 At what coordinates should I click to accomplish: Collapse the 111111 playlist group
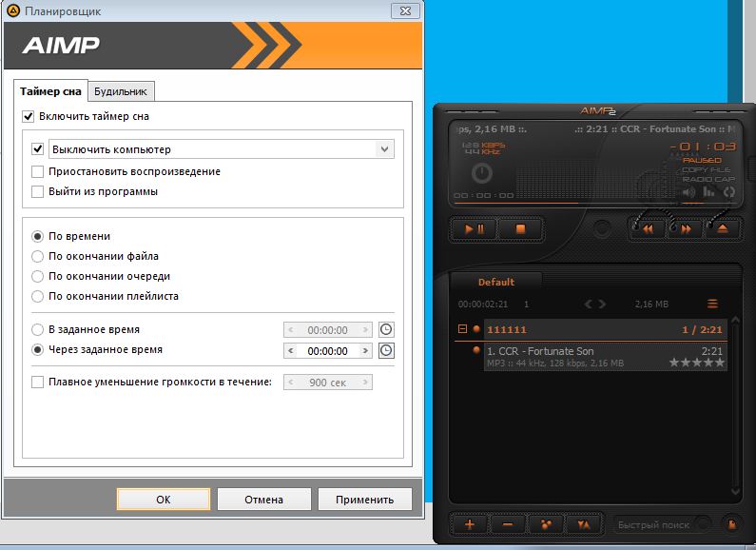[x=462, y=329]
